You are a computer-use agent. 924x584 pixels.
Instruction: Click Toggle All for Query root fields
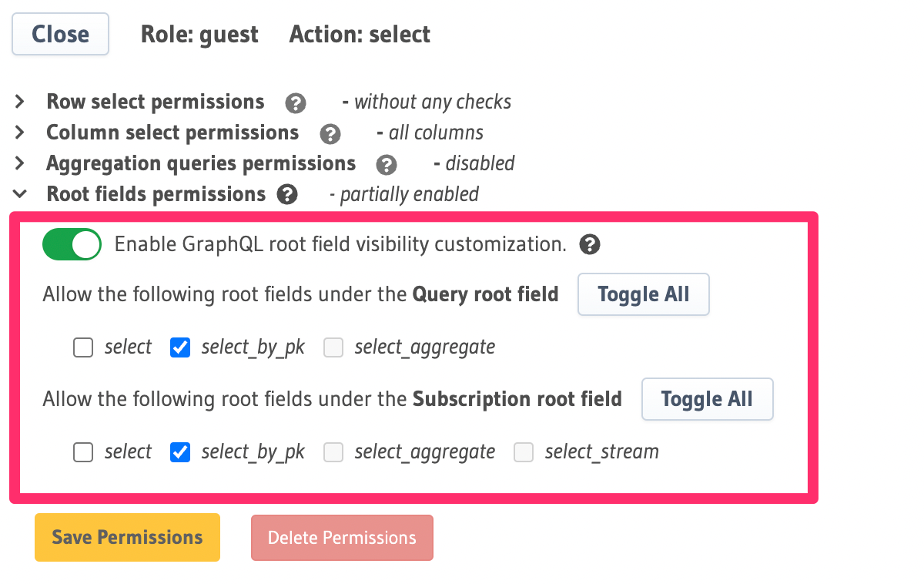(x=643, y=294)
